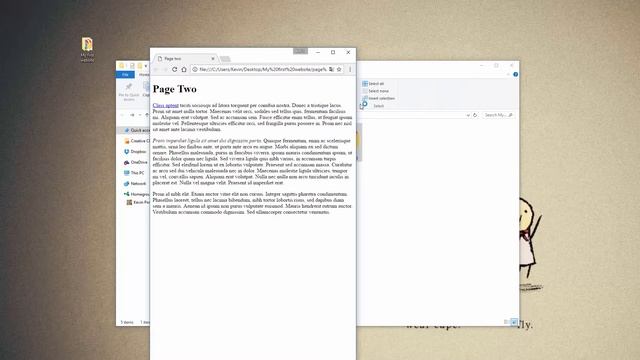Open File tab in File Explorer
The image size is (640, 360).
coord(125,75)
